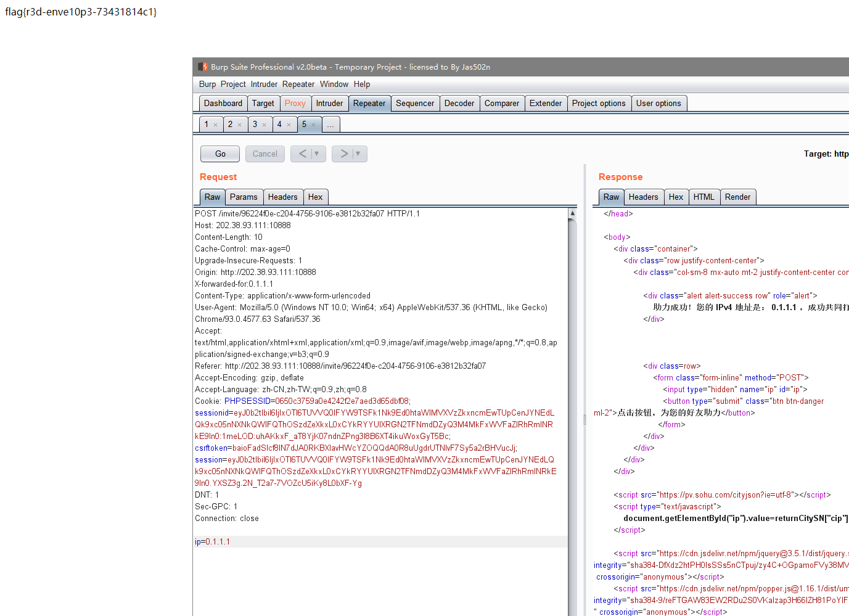Viewport: 849px width, 616px height.
Task: Click the Request panel heading
Action: [x=218, y=177]
